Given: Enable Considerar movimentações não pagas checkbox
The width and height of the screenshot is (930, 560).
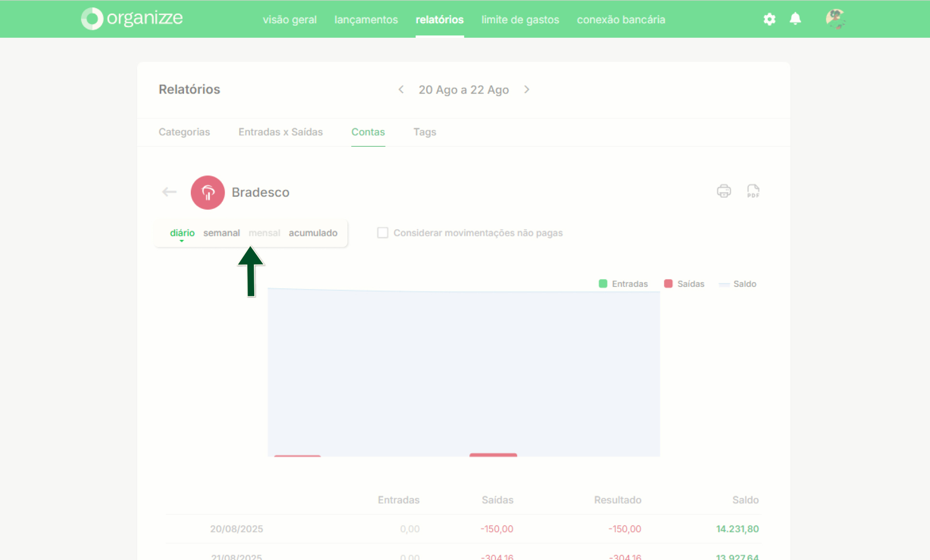Looking at the screenshot, I should pos(383,233).
